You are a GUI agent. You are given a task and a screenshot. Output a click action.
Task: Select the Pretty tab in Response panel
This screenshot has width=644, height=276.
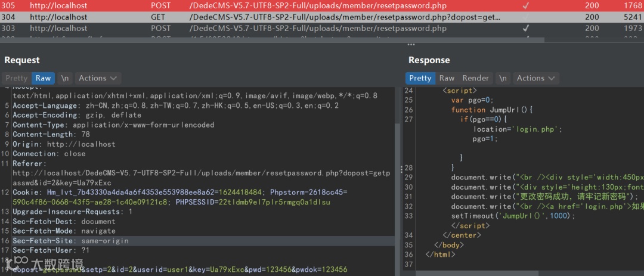(420, 78)
